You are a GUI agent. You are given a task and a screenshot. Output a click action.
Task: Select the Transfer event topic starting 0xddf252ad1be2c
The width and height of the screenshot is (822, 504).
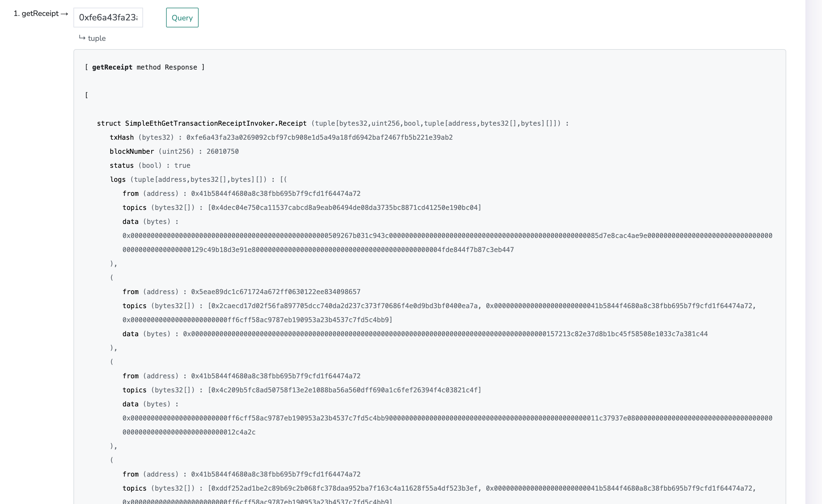pyautogui.click(x=344, y=488)
